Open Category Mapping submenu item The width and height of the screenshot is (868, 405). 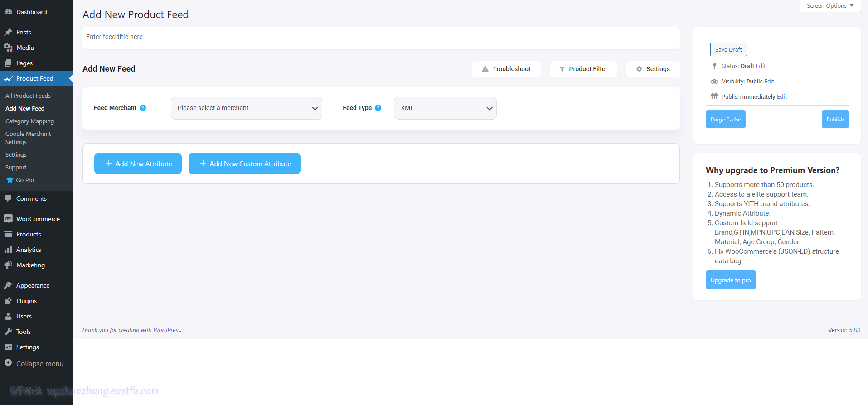click(x=29, y=121)
